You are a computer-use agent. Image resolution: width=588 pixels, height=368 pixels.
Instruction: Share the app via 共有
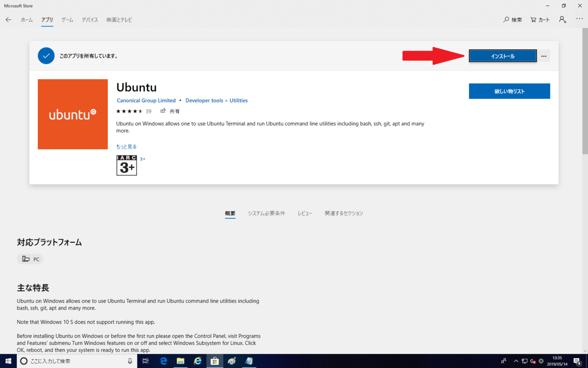point(170,111)
